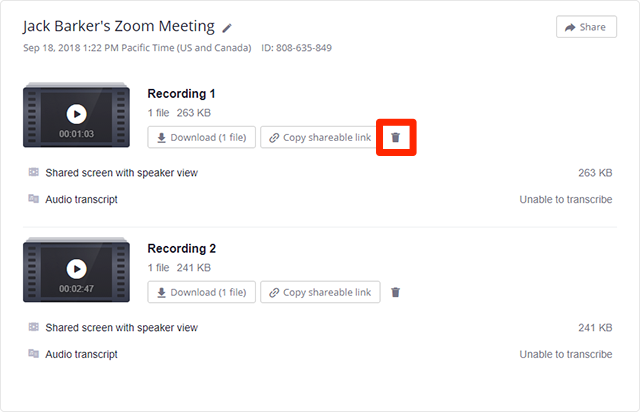Copy shareable link for Recording 1
The width and height of the screenshot is (640, 412).
click(x=320, y=137)
